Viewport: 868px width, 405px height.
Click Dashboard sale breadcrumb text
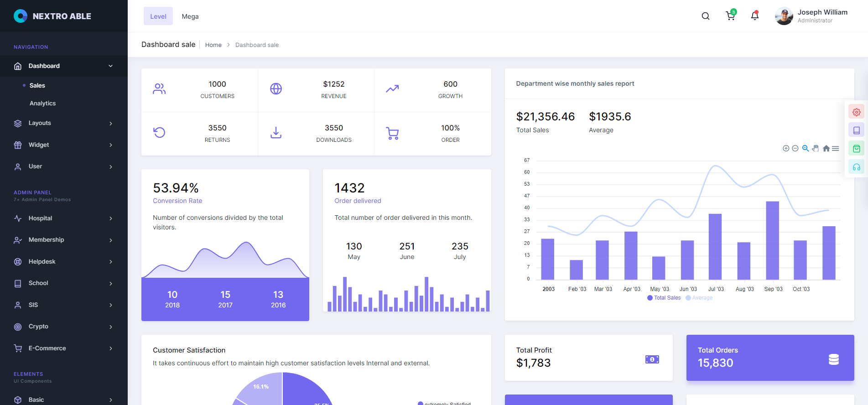(257, 45)
